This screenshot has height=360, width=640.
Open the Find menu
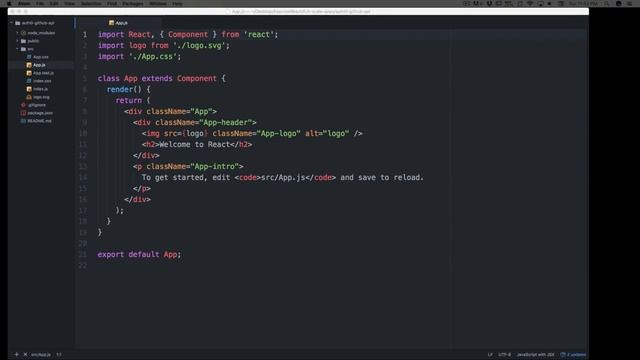coord(112,4)
